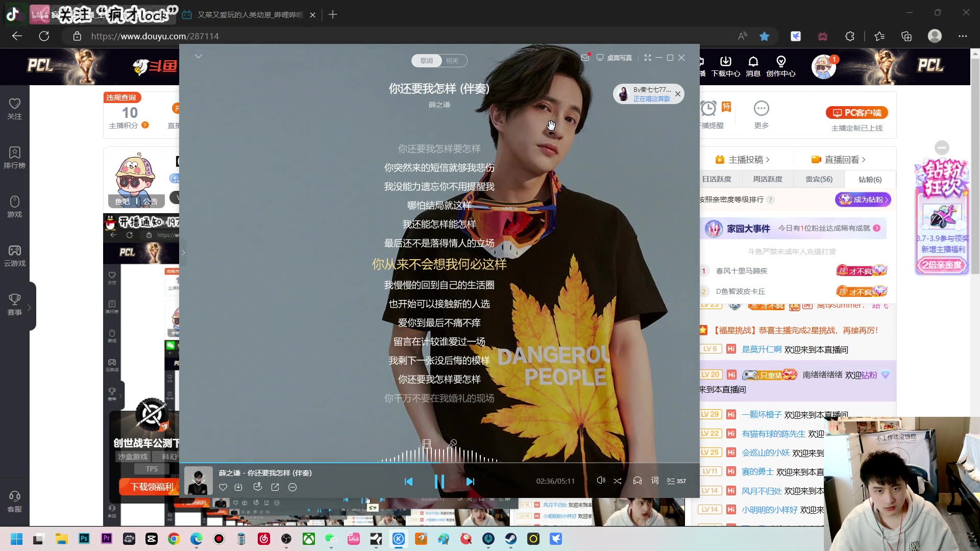Screen dimensions: 980x551
Task: Jump to lyric line 我慢慢的回到自己的生活圈
Action: tap(439, 285)
